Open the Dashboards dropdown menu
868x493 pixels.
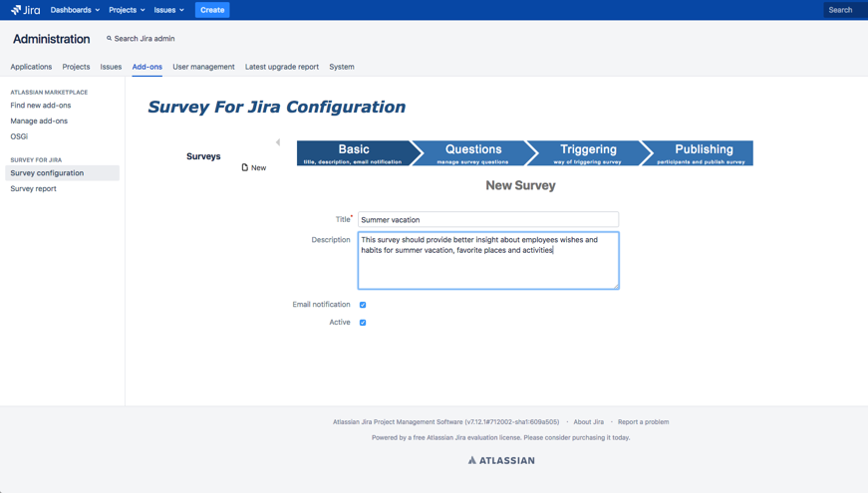tap(75, 10)
